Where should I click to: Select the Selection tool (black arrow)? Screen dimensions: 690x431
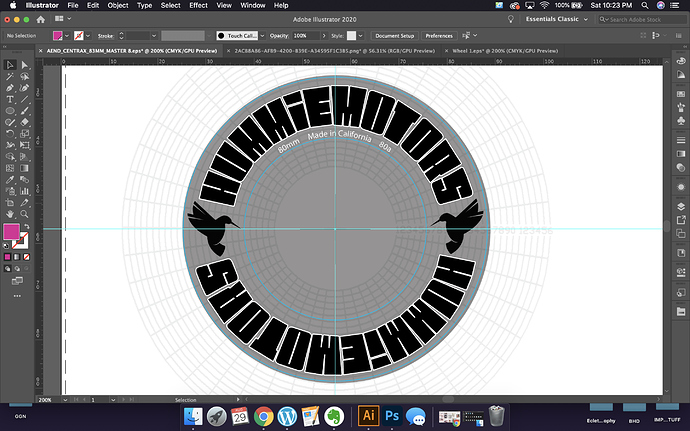pyautogui.click(x=10, y=65)
